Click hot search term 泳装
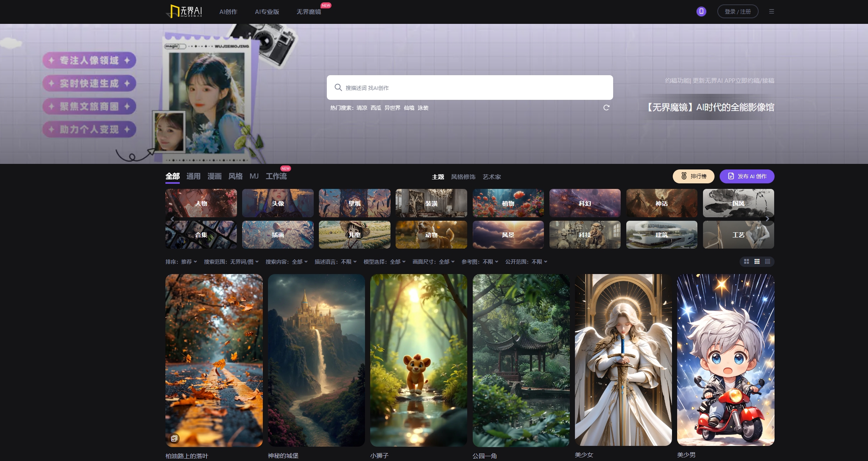Image resolution: width=868 pixels, height=461 pixels. coord(423,108)
